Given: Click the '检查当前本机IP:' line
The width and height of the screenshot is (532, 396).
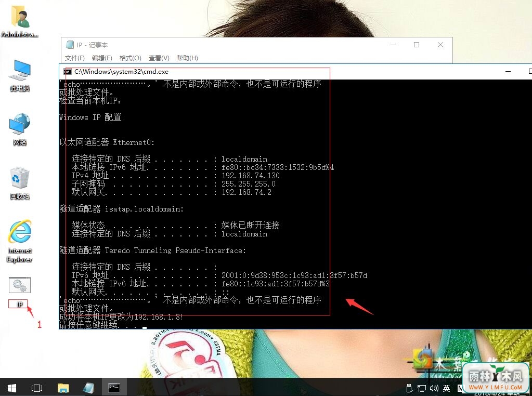Looking at the screenshot, I should tap(90, 101).
